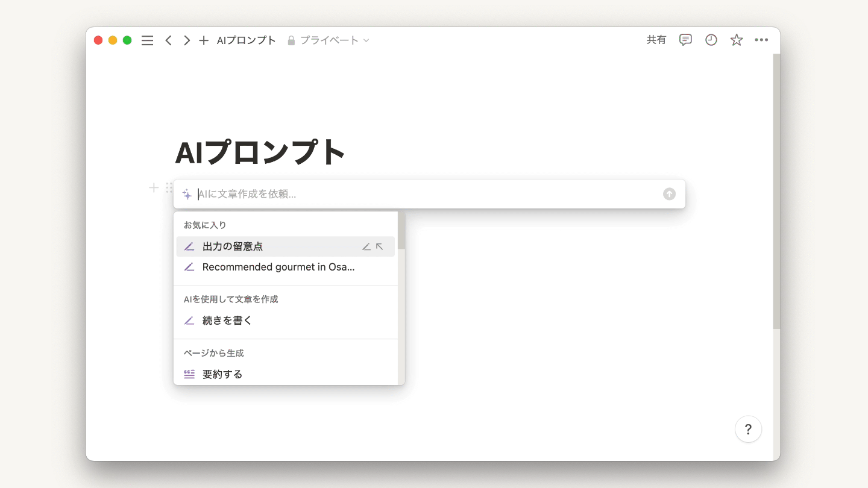Insert 出力の留意点 prompt with arrow icon
The width and height of the screenshot is (868, 488).
(380, 246)
